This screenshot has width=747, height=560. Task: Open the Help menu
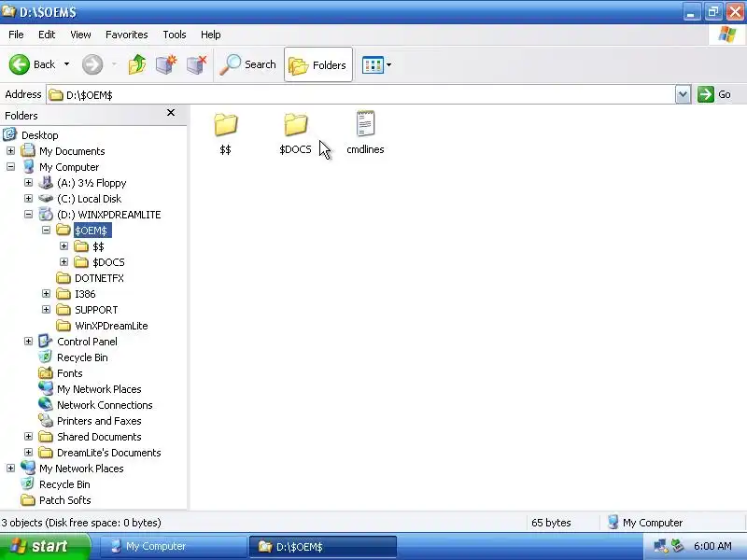click(x=211, y=35)
